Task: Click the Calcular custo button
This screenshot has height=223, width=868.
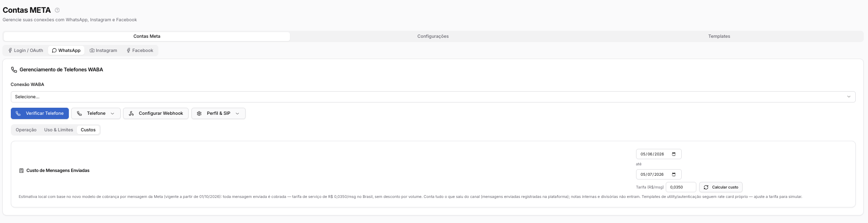Action: click(721, 187)
